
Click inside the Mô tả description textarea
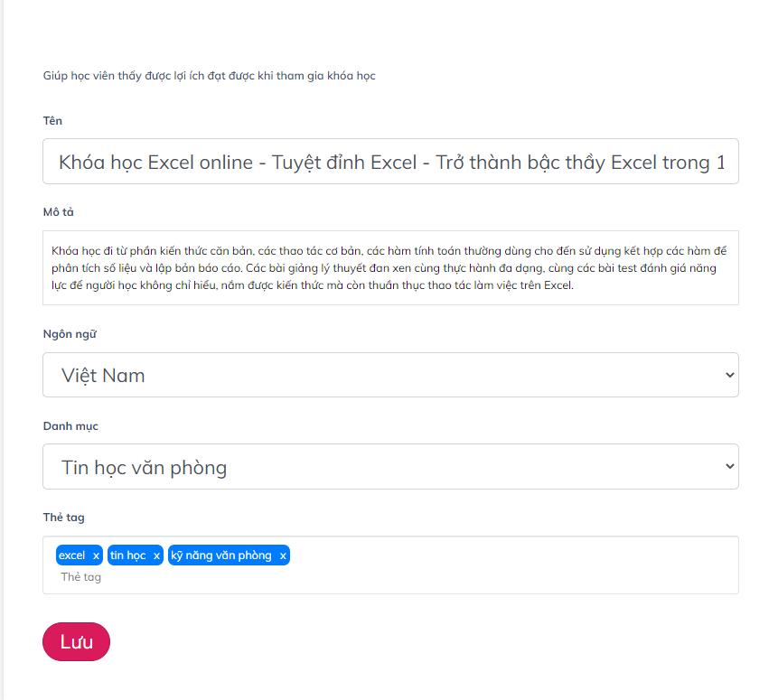[390, 267]
